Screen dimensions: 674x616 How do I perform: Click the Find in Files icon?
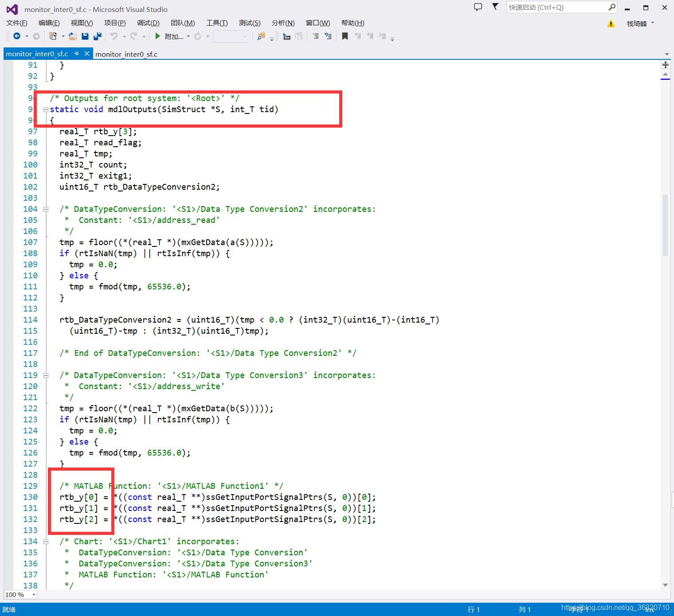click(x=261, y=36)
